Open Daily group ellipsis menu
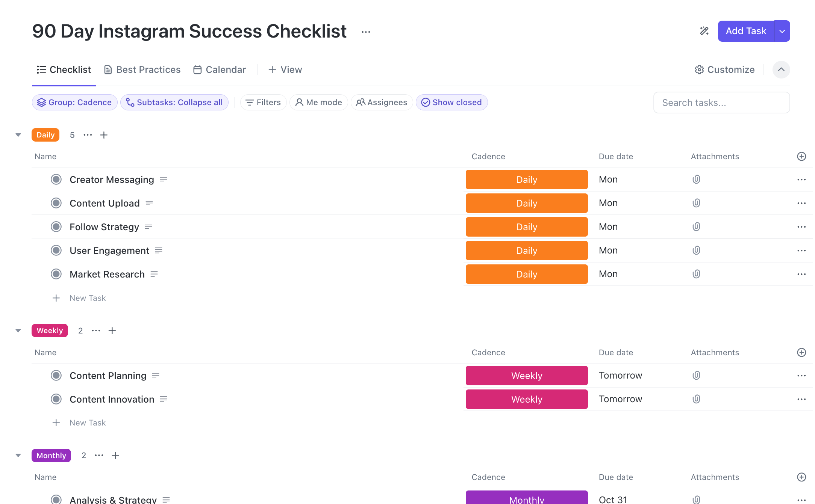The image size is (815, 504). click(88, 135)
